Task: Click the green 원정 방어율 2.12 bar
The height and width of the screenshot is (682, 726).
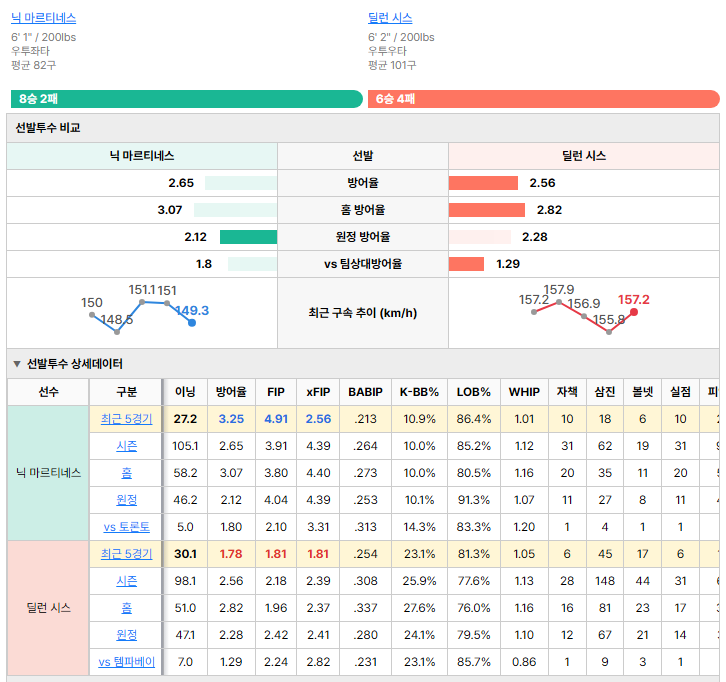Action: 248,237
